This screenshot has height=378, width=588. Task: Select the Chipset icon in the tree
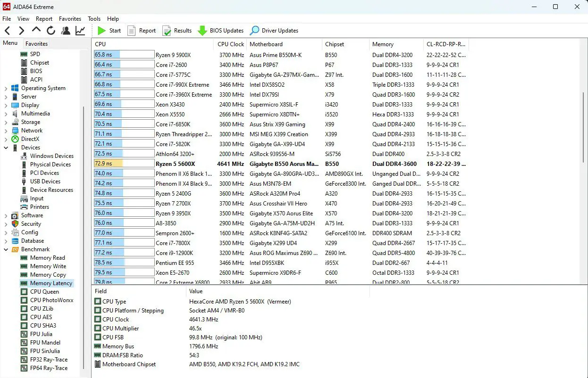tap(24, 63)
